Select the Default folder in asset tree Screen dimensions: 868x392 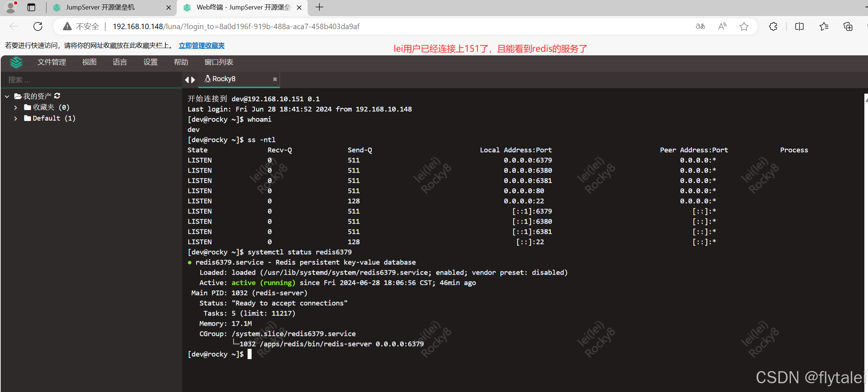click(50, 118)
